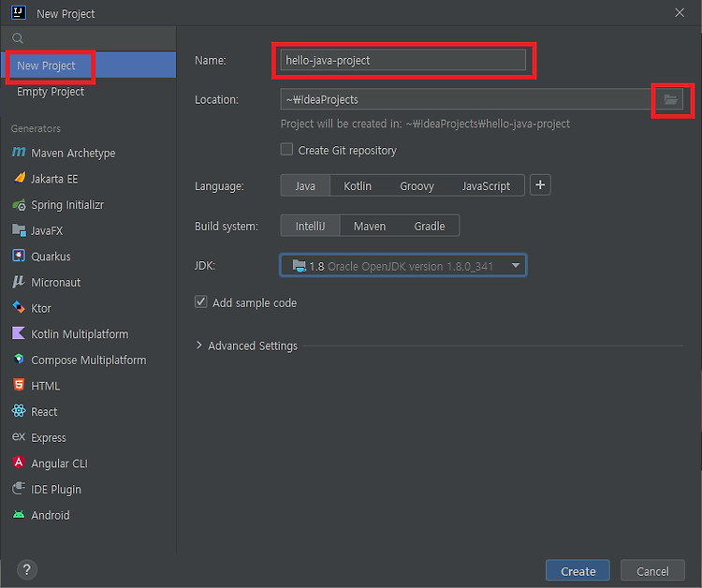
Task: Open help with the question mark button
Action: point(27,569)
